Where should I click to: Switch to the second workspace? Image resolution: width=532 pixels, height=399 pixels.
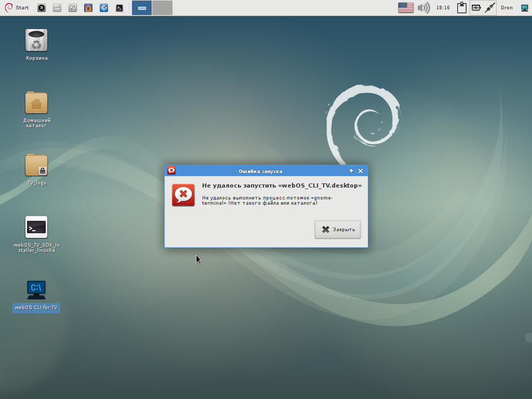[x=162, y=8]
